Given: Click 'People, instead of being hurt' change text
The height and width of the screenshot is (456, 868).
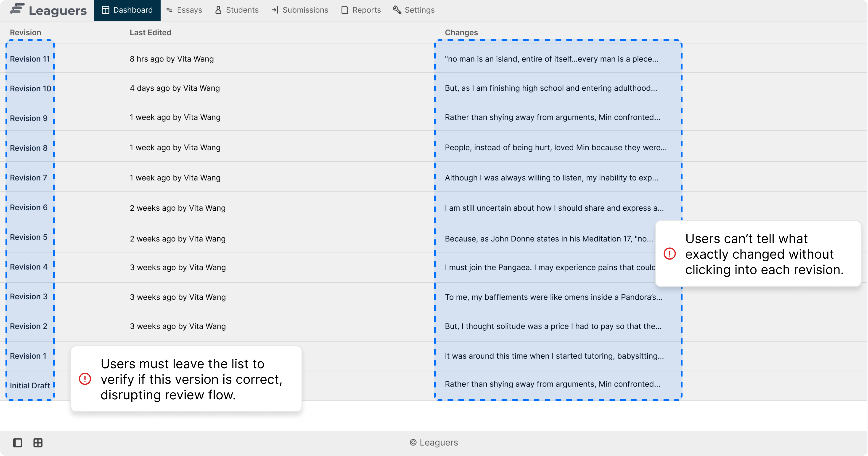Looking at the screenshot, I should [556, 147].
